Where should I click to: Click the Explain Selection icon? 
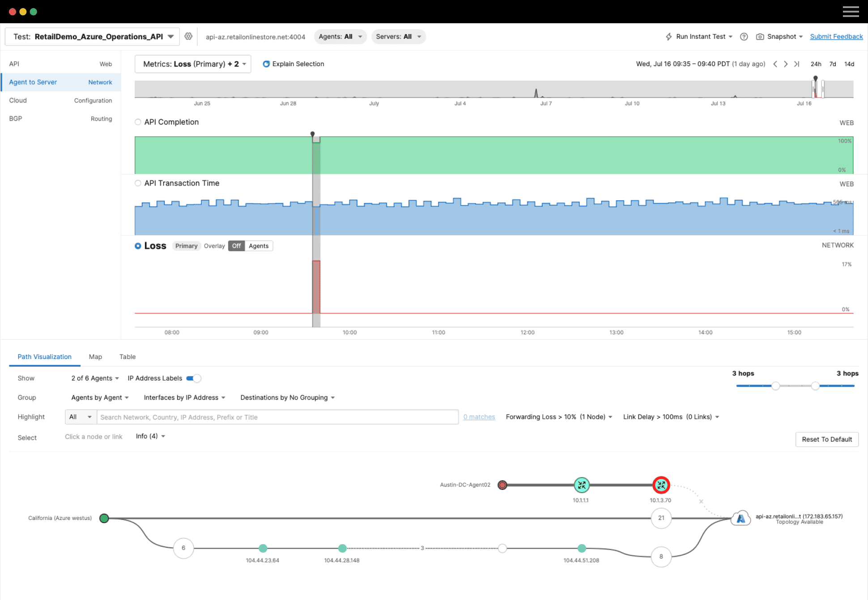coord(266,64)
